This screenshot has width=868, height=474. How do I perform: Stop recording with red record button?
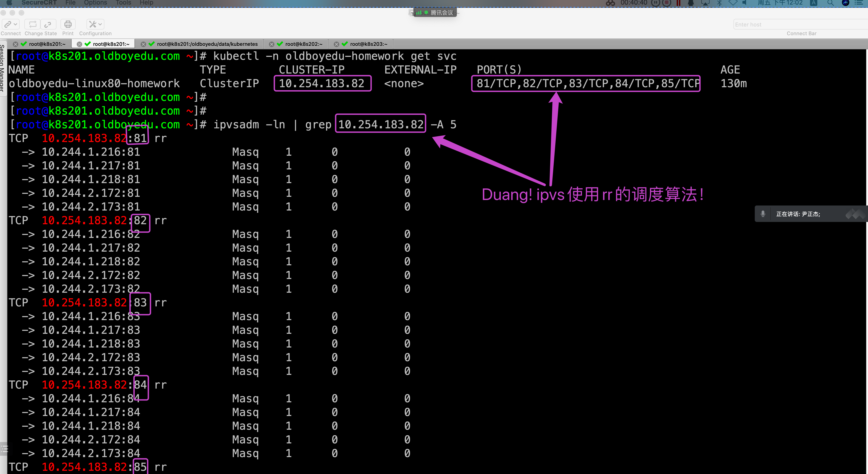pyautogui.click(x=666, y=3)
